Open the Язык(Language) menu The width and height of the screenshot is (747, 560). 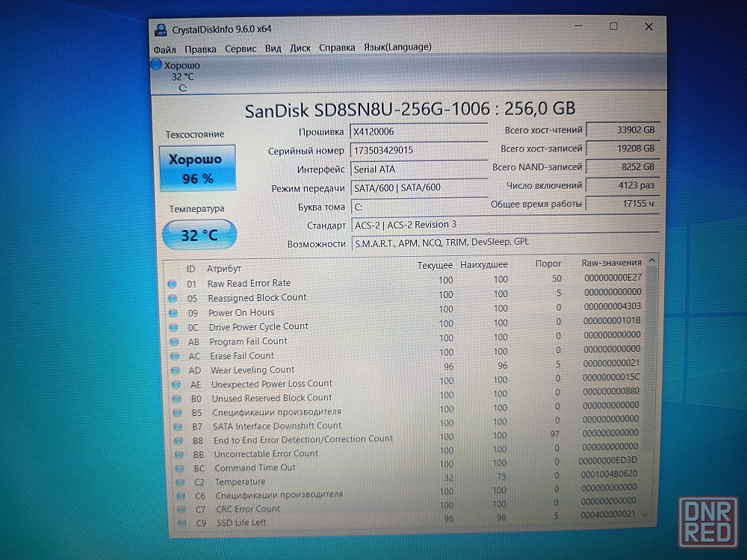point(397,47)
